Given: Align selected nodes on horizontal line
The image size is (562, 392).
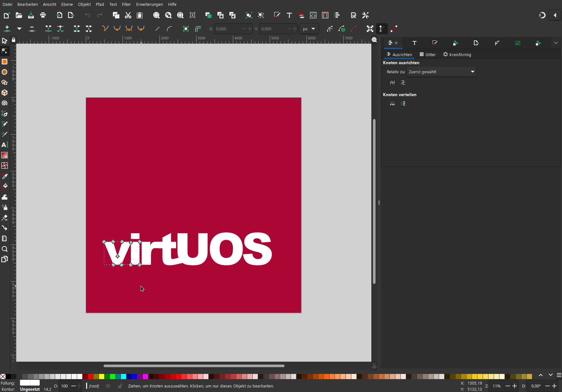Looking at the screenshot, I should [392, 83].
